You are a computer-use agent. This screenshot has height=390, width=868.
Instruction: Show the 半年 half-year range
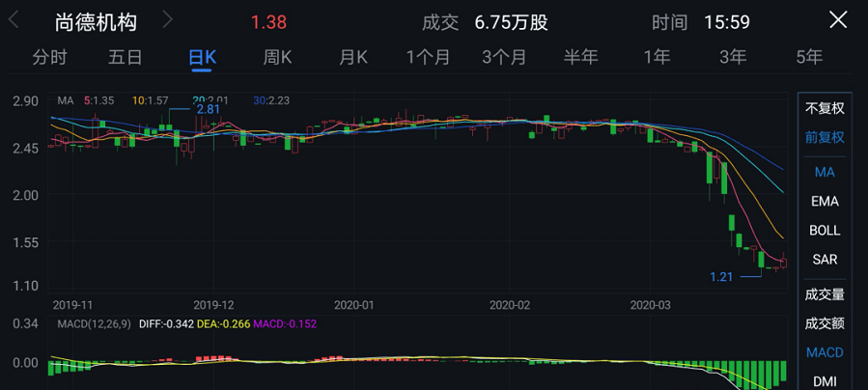580,57
